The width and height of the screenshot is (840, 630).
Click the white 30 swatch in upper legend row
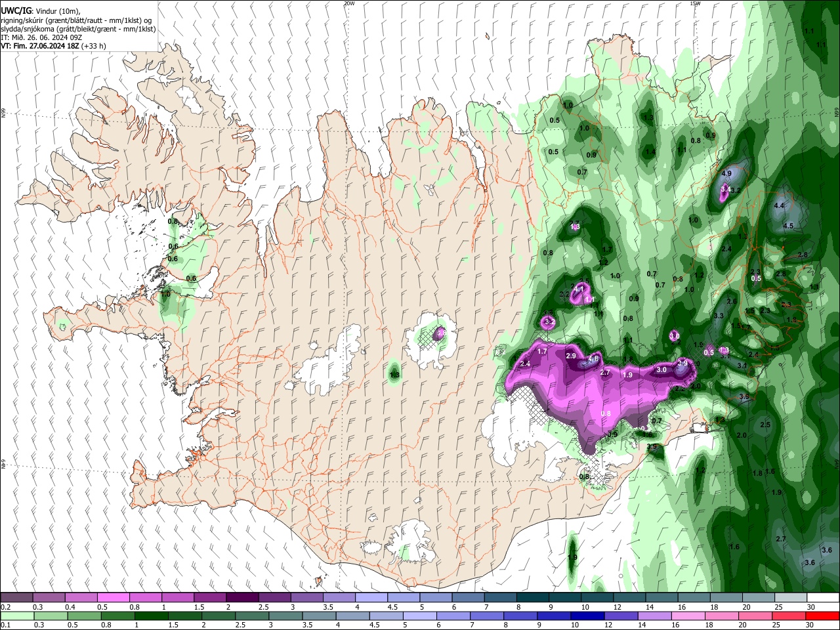(x=823, y=598)
